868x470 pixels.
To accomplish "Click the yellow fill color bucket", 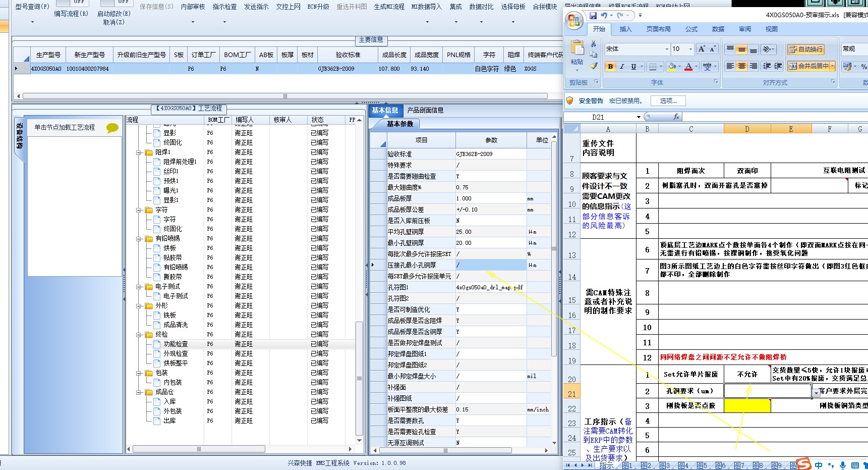I will click(672, 67).
